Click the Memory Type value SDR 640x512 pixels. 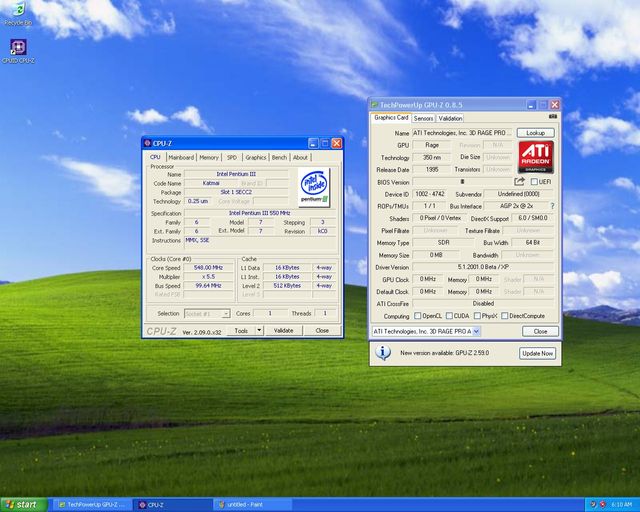click(x=443, y=243)
